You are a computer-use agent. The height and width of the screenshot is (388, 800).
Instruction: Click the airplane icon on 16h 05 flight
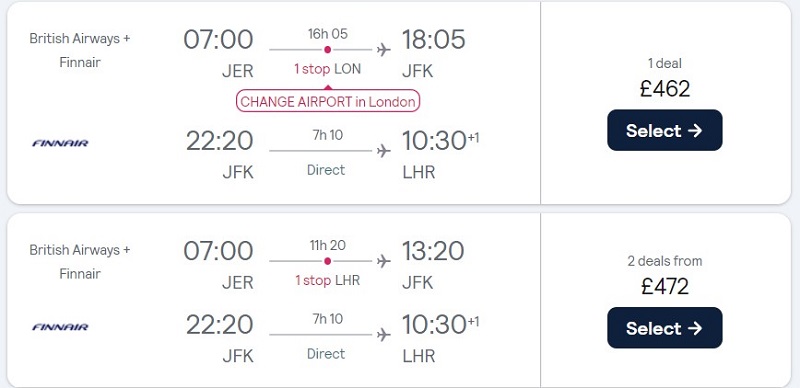(x=384, y=50)
